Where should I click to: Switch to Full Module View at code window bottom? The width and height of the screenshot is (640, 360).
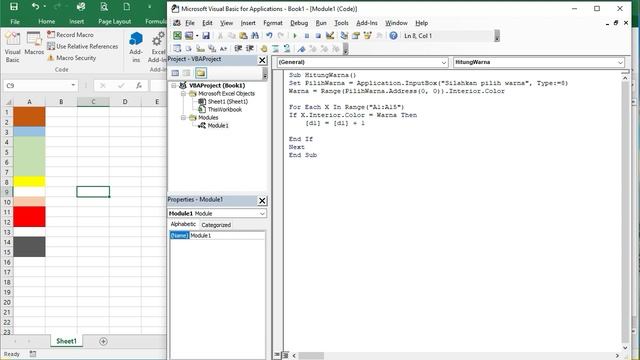click(285, 355)
